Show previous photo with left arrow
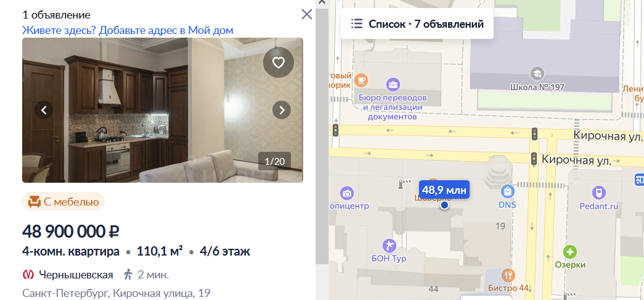The width and height of the screenshot is (644, 300). click(x=44, y=110)
